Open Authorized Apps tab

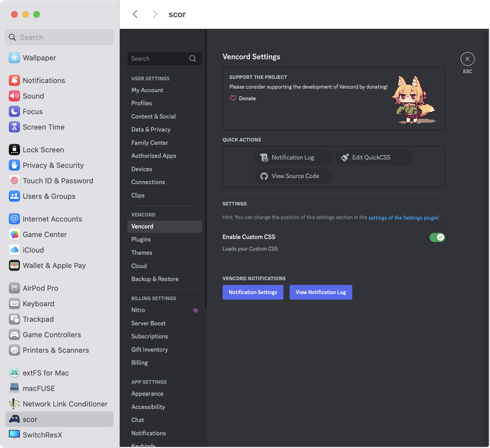click(x=165, y=156)
